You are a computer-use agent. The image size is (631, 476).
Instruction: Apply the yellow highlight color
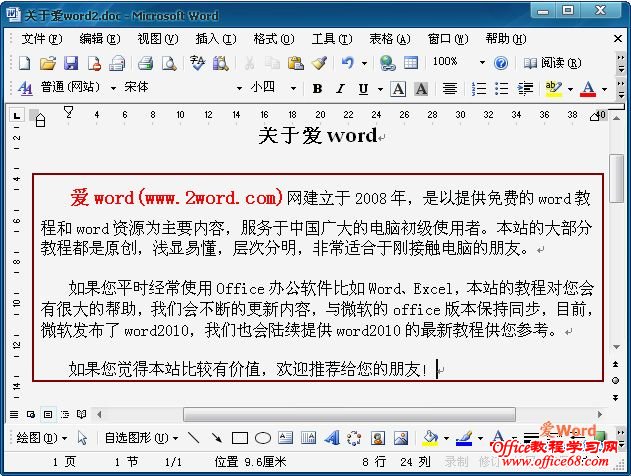tap(554, 89)
